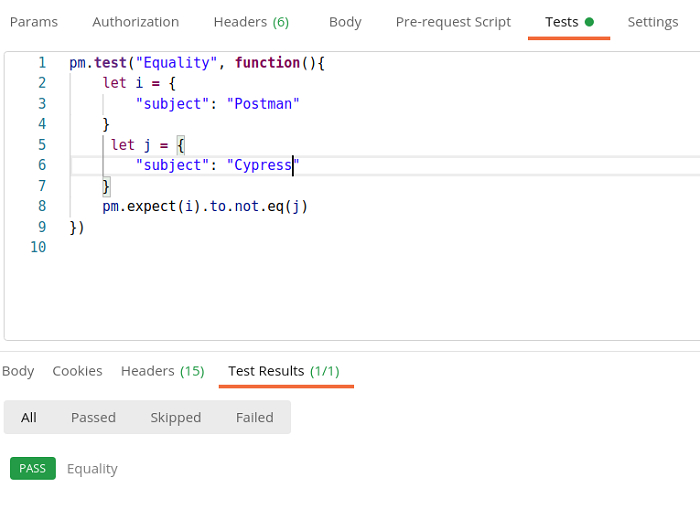Filter test results by All
Screen dimensions: 700x509
pyautogui.click(x=29, y=418)
